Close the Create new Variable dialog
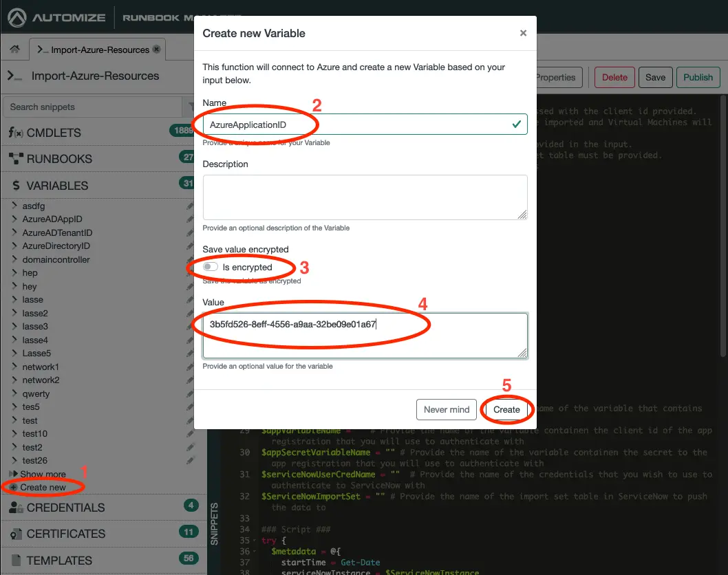Image resolution: width=728 pixels, height=575 pixels. [x=523, y=33]
